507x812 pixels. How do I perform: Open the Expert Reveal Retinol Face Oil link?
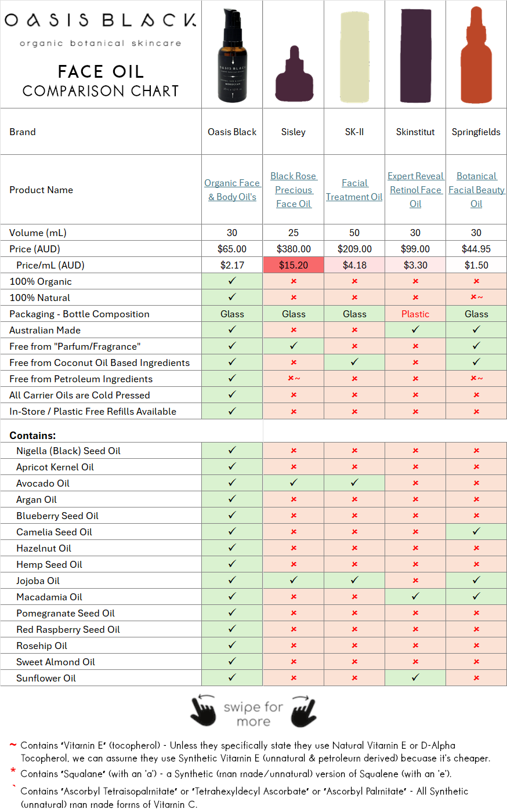click(415, 190)
